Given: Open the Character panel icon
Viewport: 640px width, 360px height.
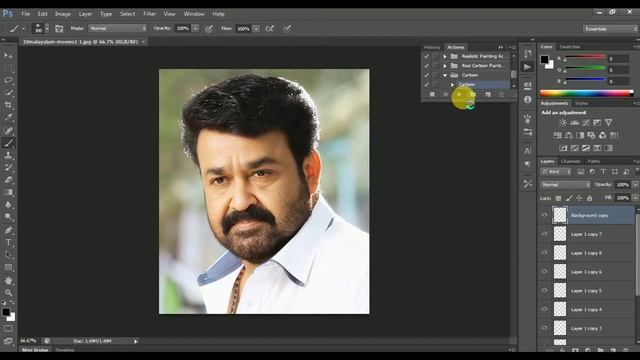Looking at the screenshot, I should coord(527,151).
